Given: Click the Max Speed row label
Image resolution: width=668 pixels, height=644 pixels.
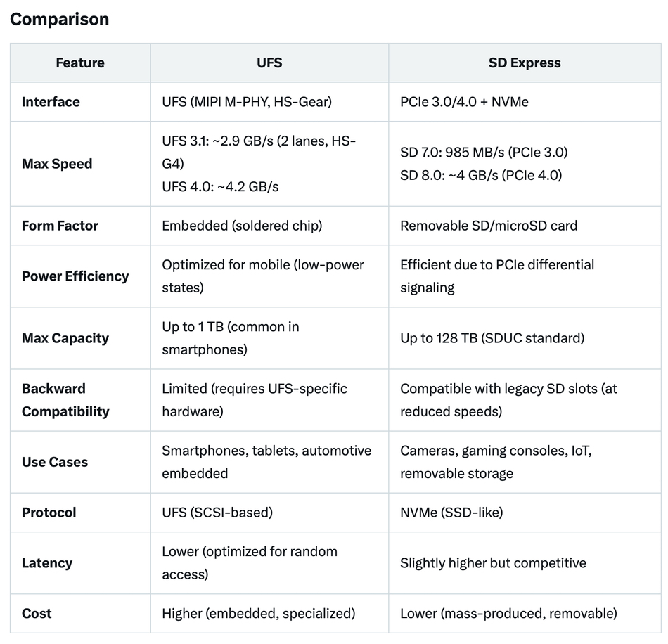Looking at the screenshot, I should (57, 164).
